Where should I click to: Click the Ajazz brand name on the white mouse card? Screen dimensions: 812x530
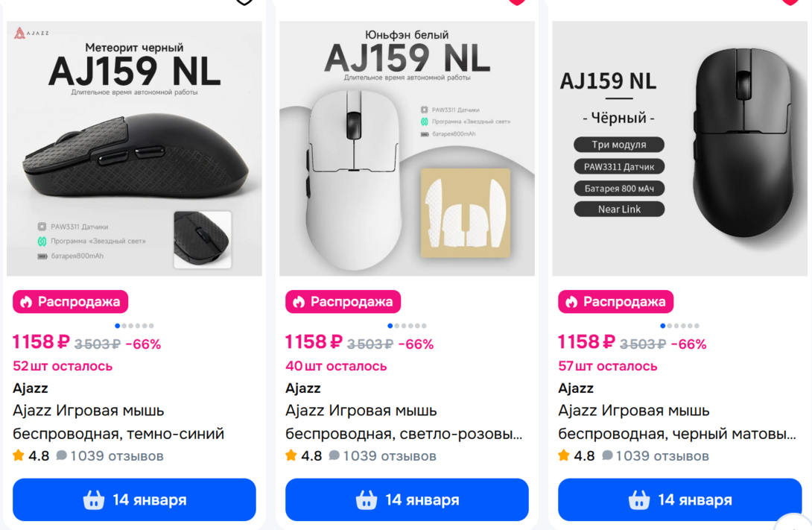tap(303, 388)
